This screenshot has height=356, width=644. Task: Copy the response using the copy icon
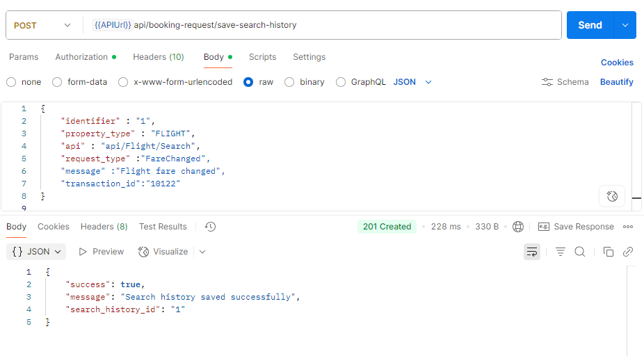609,252
